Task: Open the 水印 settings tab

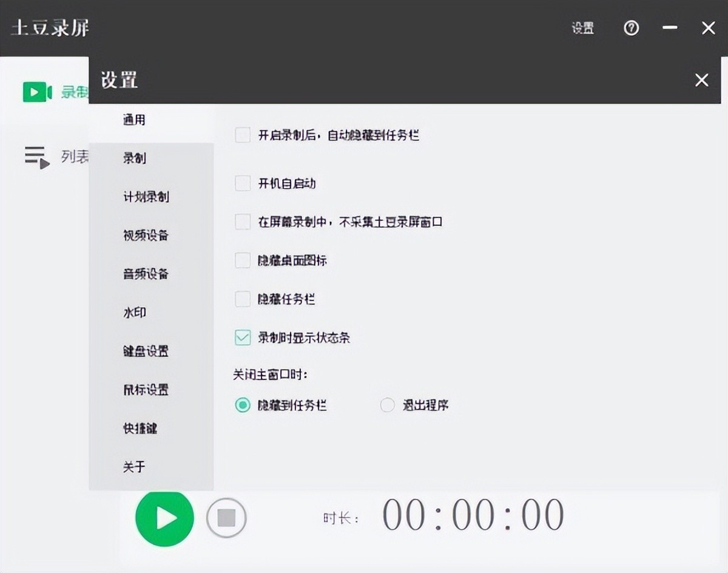Action: coord(152,313)
